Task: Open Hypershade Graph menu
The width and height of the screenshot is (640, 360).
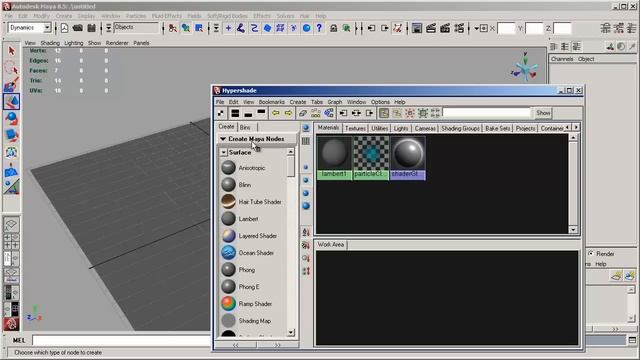Action: coord(335,102)
